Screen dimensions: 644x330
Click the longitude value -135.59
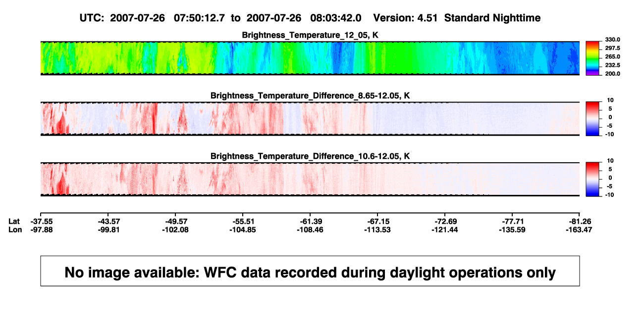coord(513,230)
